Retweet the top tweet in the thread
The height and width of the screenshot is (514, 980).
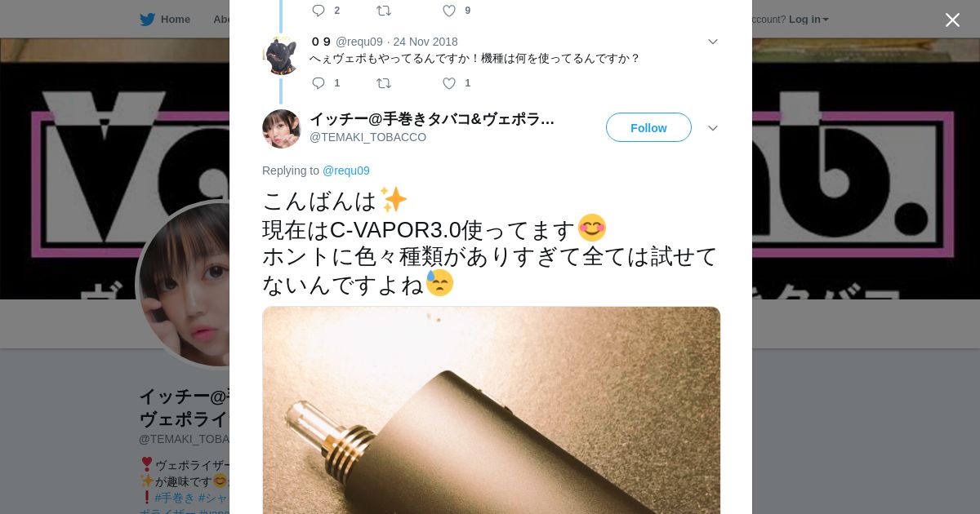click(x=384, y=11)
